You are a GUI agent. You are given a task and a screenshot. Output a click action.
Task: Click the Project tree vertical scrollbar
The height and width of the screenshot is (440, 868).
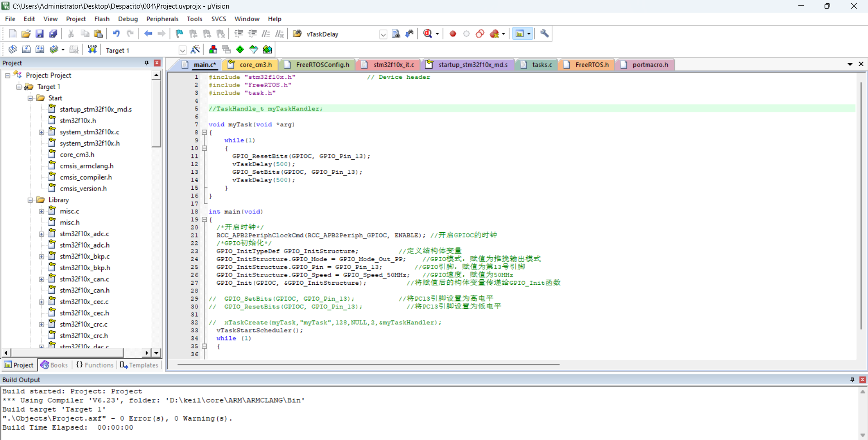pos(156,113)
